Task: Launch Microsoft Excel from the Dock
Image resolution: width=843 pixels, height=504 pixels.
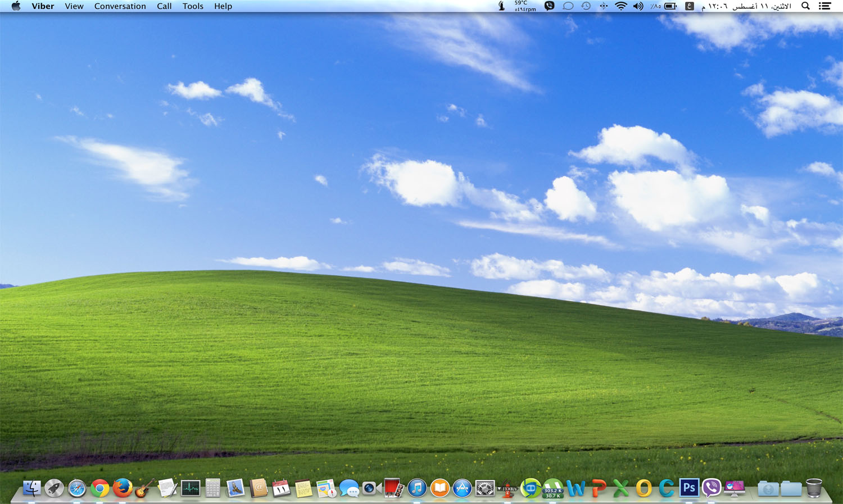Action: tap(620, 488)
